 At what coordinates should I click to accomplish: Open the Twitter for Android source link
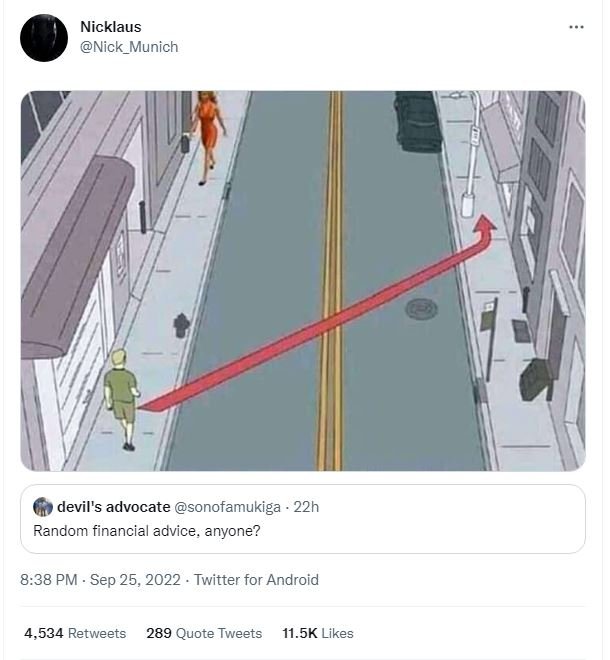256,580
